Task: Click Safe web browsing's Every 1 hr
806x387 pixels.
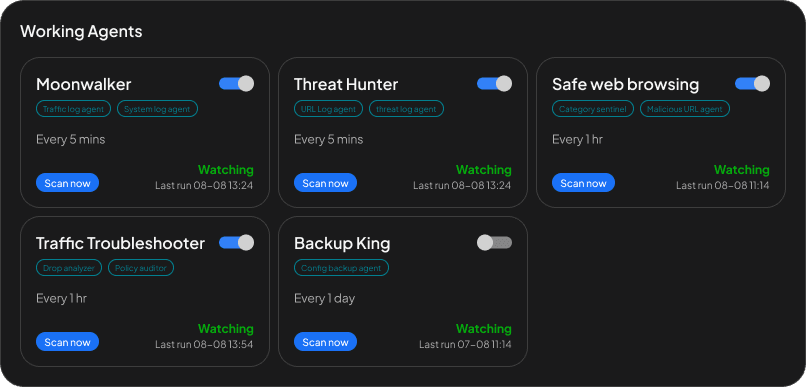Action: 577,139
